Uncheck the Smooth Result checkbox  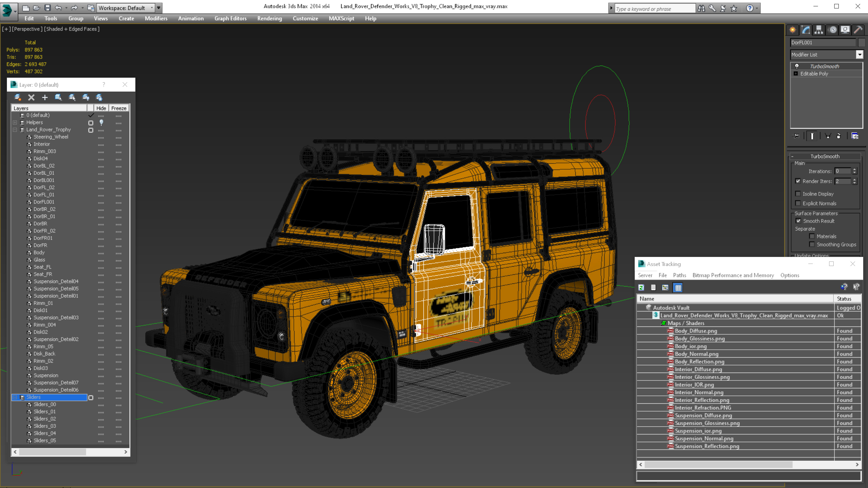pos(798,221)
